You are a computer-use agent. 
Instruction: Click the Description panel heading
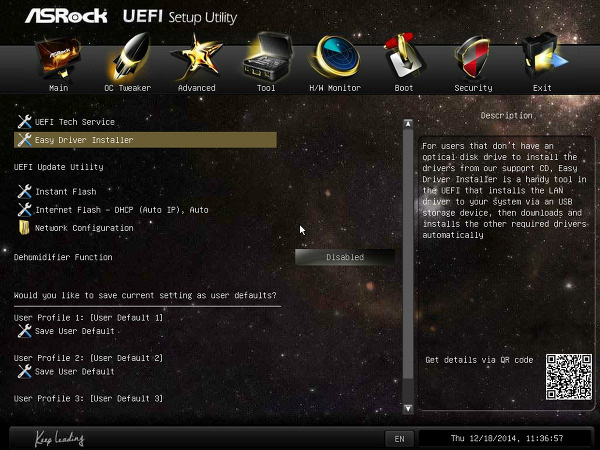[x=506, y=115]
